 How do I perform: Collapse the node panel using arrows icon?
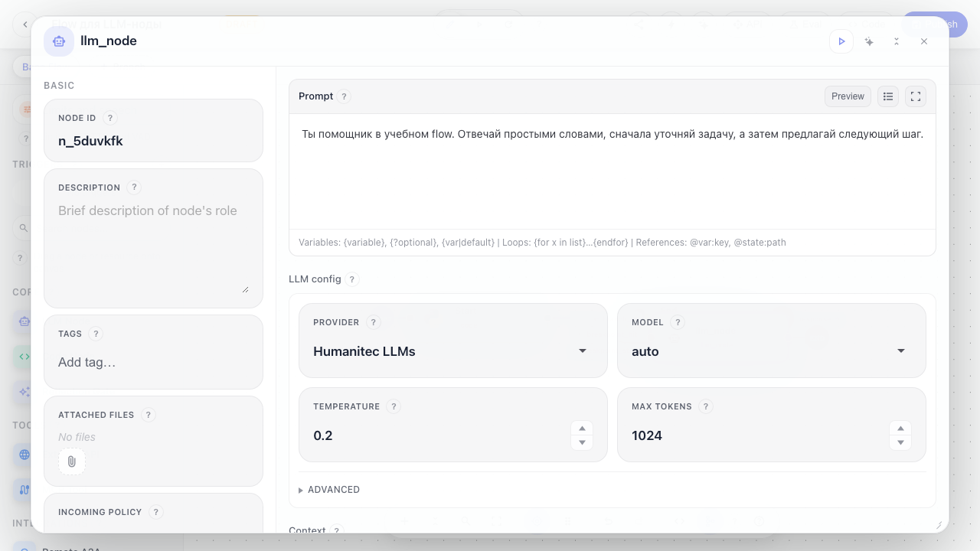coord(897,41)
